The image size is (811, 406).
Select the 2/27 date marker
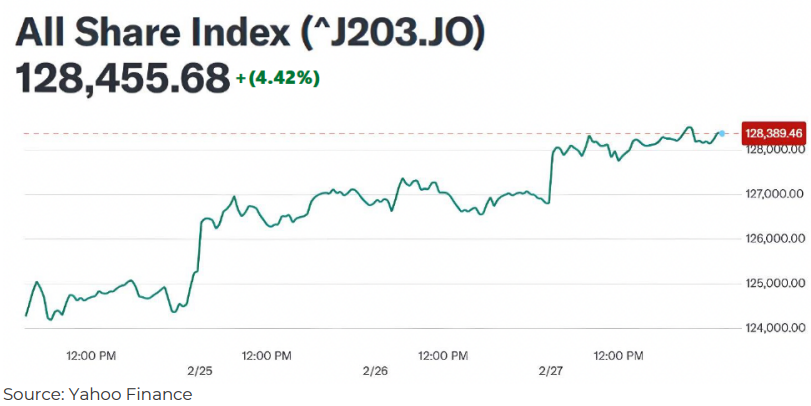551,370
